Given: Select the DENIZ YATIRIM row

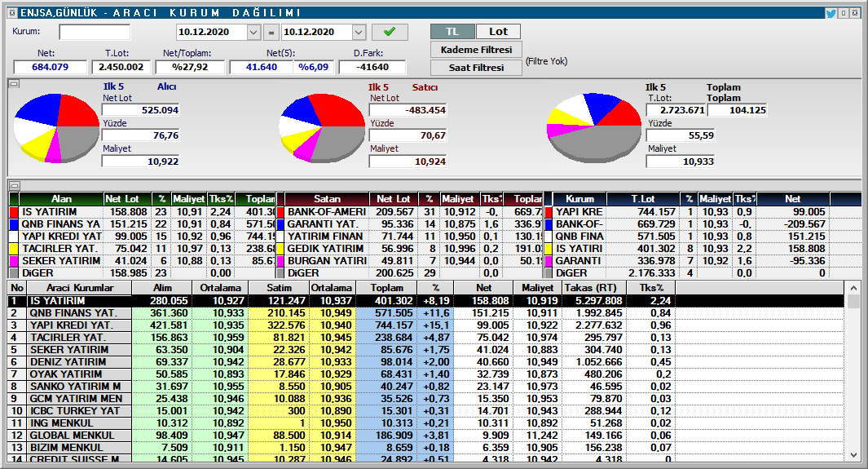Looking at the screenshot, I should 425,361.
